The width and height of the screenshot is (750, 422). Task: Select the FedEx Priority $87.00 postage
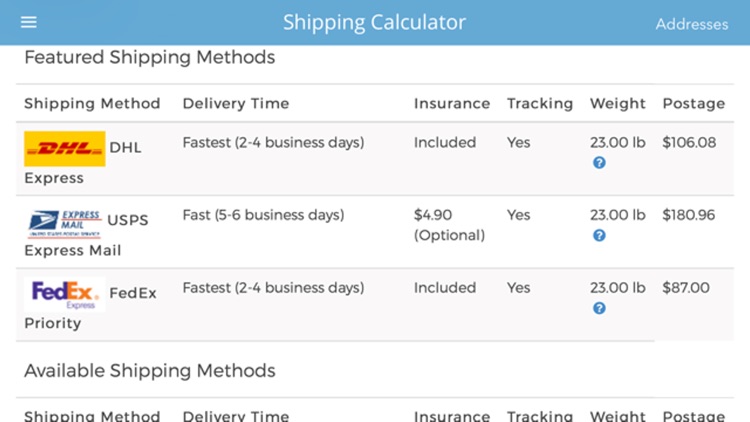[x=686, y=288]
